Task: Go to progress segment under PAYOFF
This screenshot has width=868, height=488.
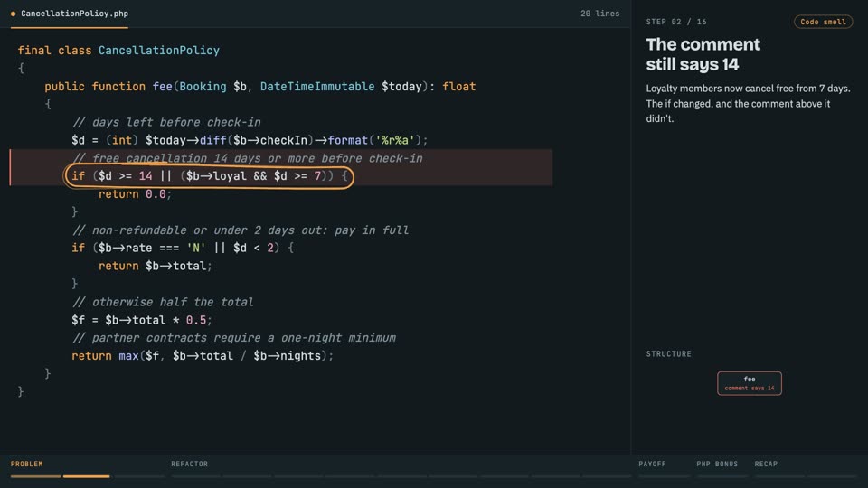Action: click(x=665, y=476)
